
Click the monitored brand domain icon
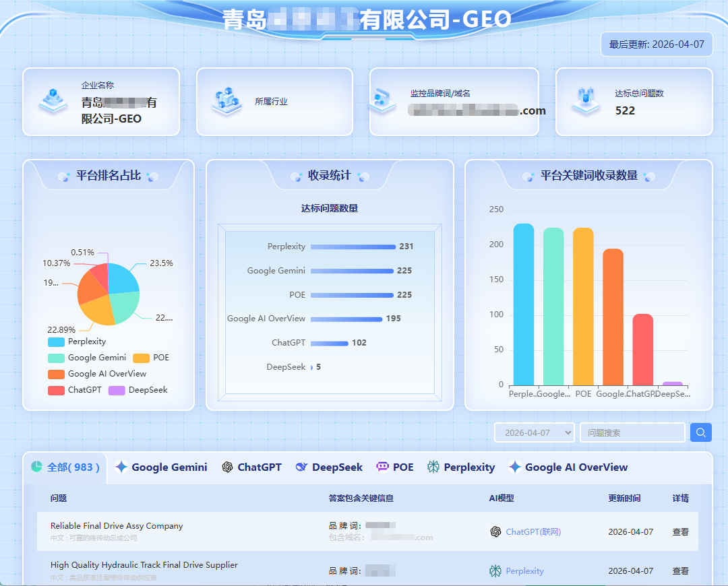point(383,101)
